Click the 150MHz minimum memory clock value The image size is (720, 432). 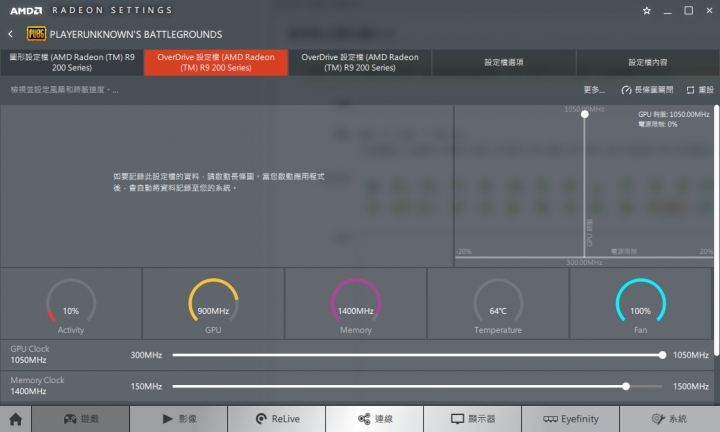tap(146, 387)
